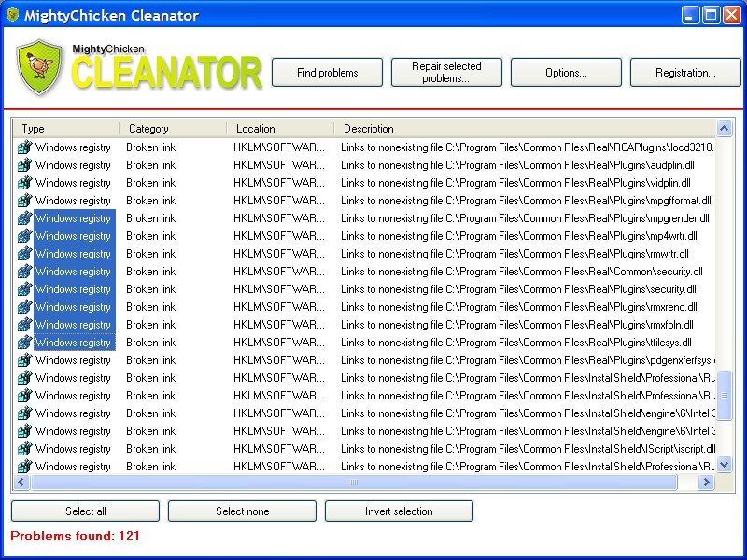Click the vertical scrollbar down arrow
This screenshot has width=747, height=560.
tap(725, 464)
